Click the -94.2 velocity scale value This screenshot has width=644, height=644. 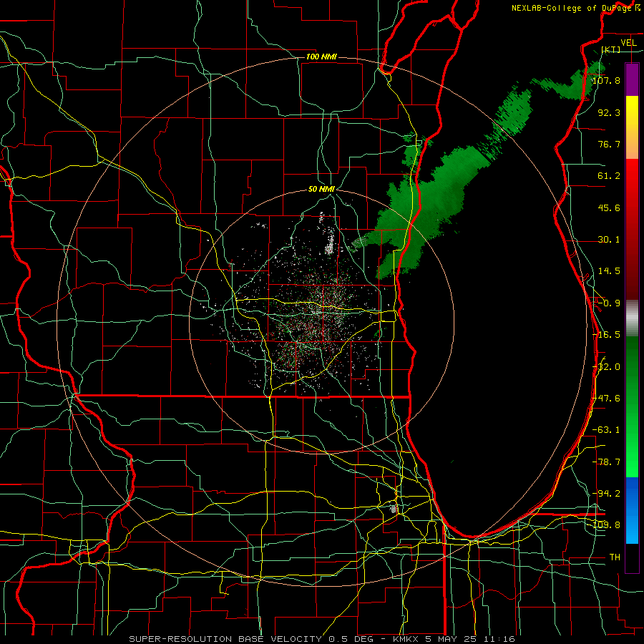(x=606, y=493)
